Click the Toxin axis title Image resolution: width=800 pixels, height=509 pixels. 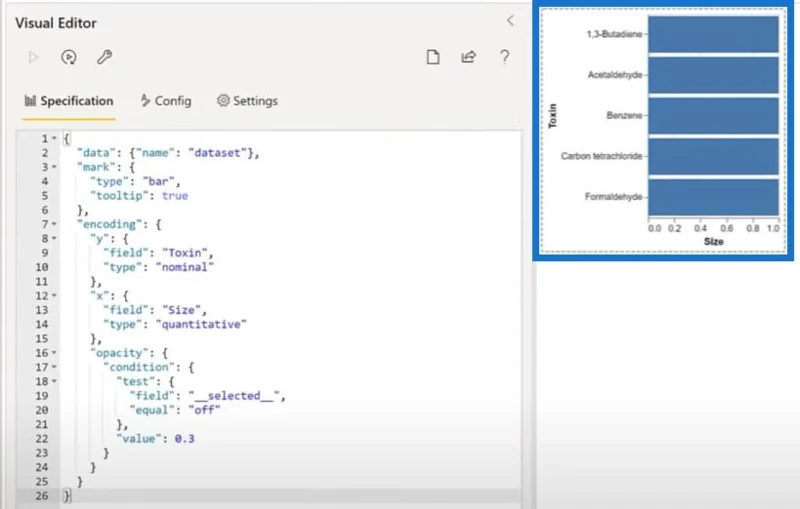pyautogui.click(x=553, y=116)
